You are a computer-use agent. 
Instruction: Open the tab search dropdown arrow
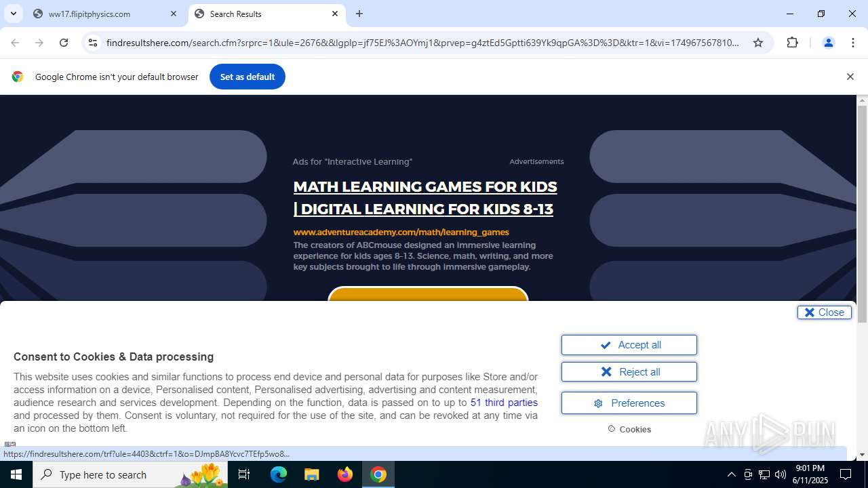point(13,14)
